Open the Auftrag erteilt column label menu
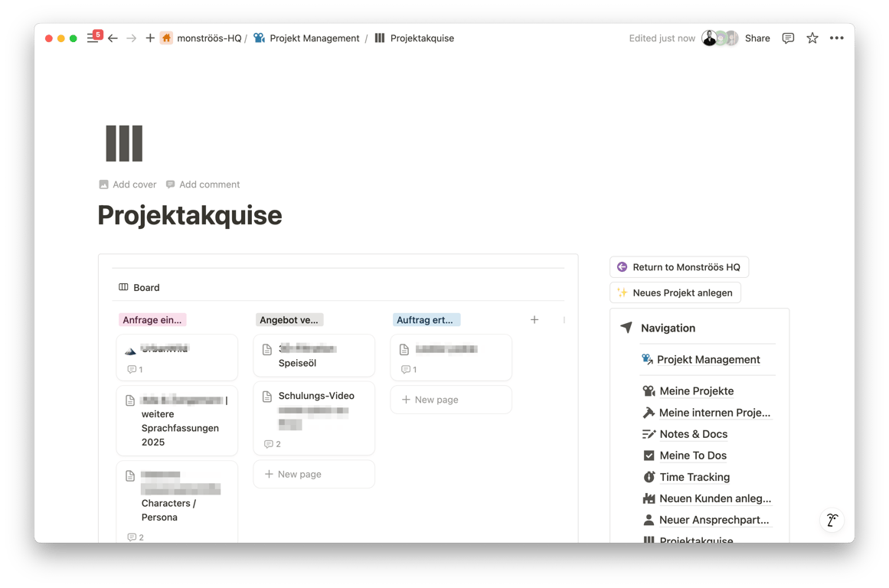This screenshot has width=889, height=588. pos(427,319)
